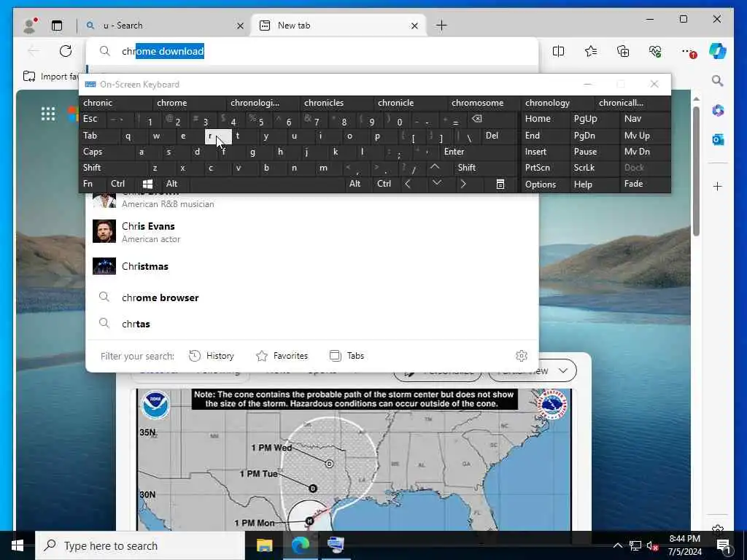Open File Explorer from taskbar

(264, 545)
